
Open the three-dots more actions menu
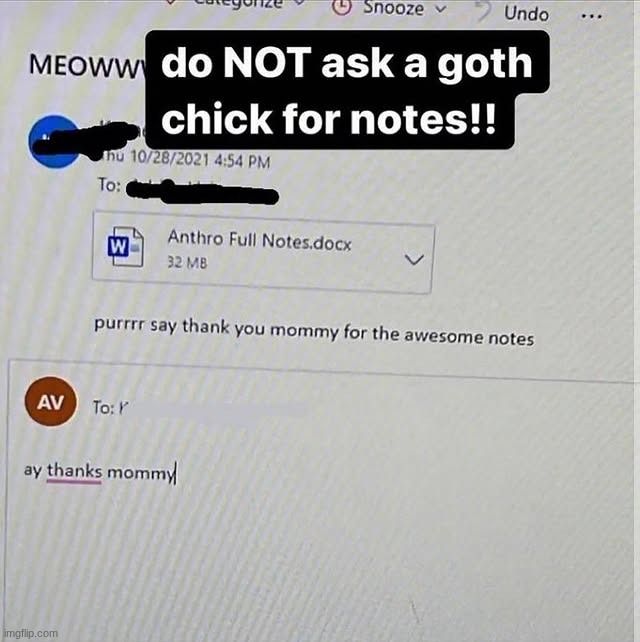(591, 17)
